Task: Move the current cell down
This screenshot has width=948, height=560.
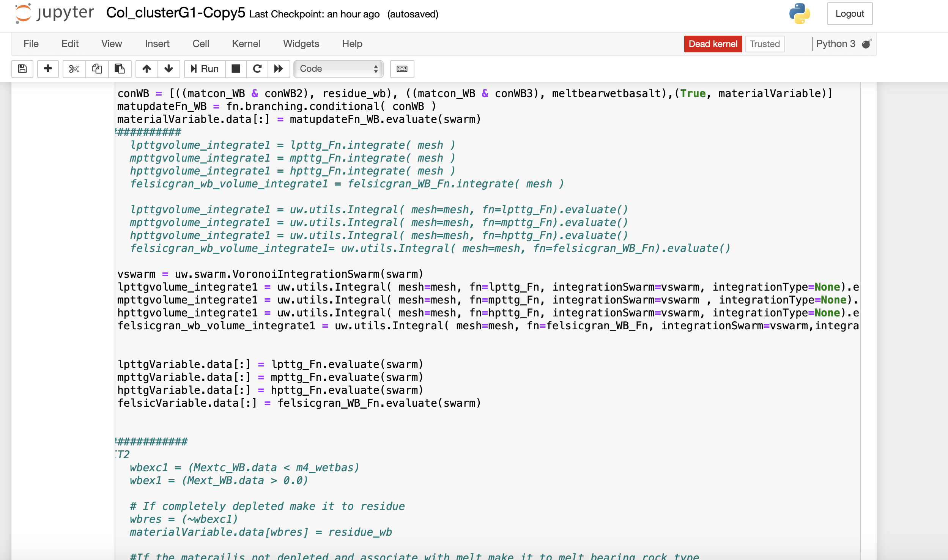Action: point(168,69)
